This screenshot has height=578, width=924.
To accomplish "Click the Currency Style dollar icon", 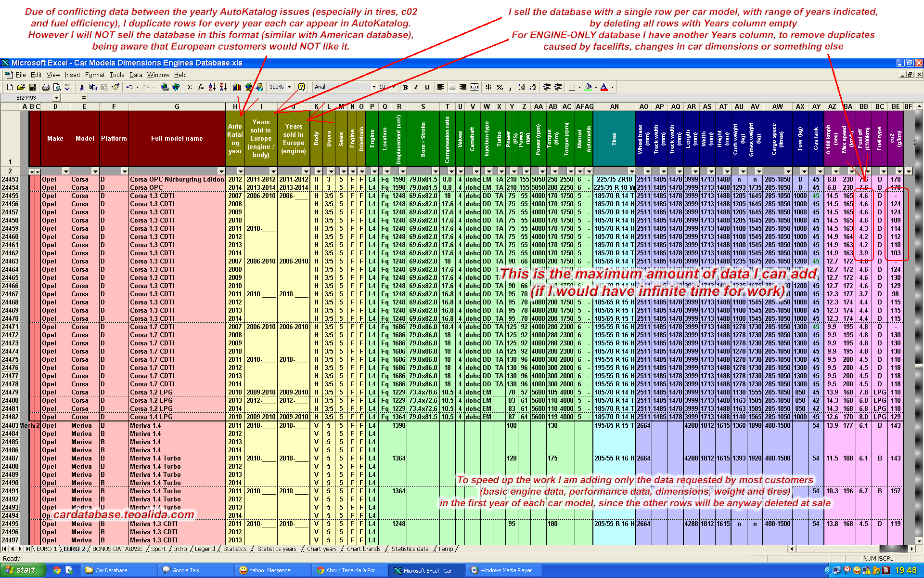I will click(x=488, y=87).
